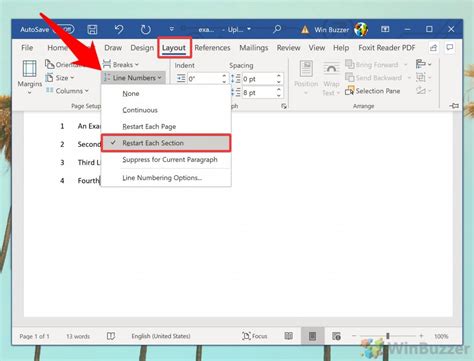Click the Win Buzzer account avatar
The width and height of the screenshot is (474, 361).
(x=361, y=30)
